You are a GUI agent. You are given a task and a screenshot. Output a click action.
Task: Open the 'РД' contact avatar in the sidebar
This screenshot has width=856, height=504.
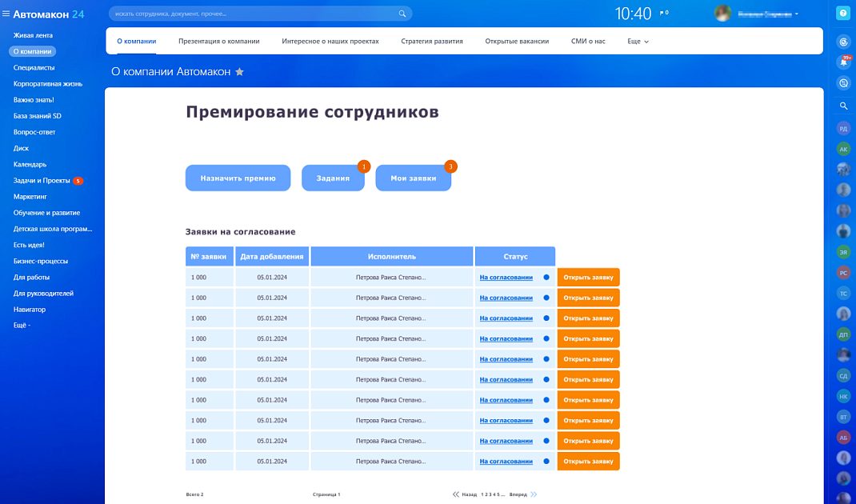[x=843, y=128]
